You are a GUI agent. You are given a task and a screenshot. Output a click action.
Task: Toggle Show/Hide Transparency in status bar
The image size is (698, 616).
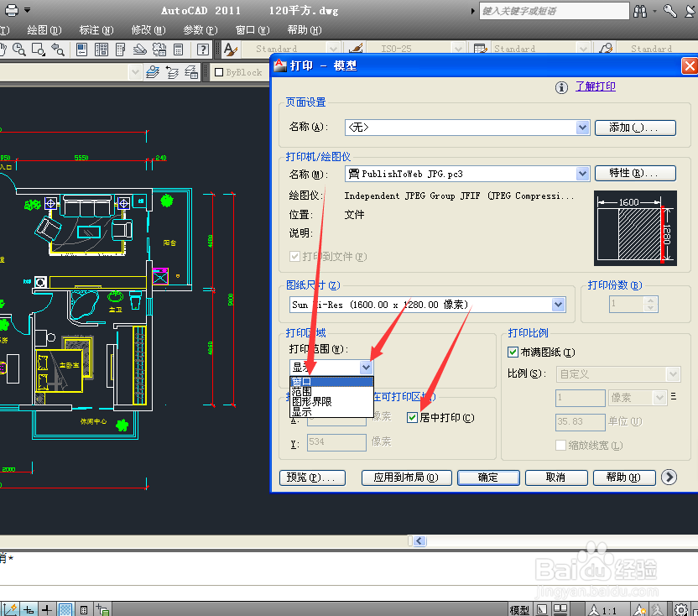(65, 609)
